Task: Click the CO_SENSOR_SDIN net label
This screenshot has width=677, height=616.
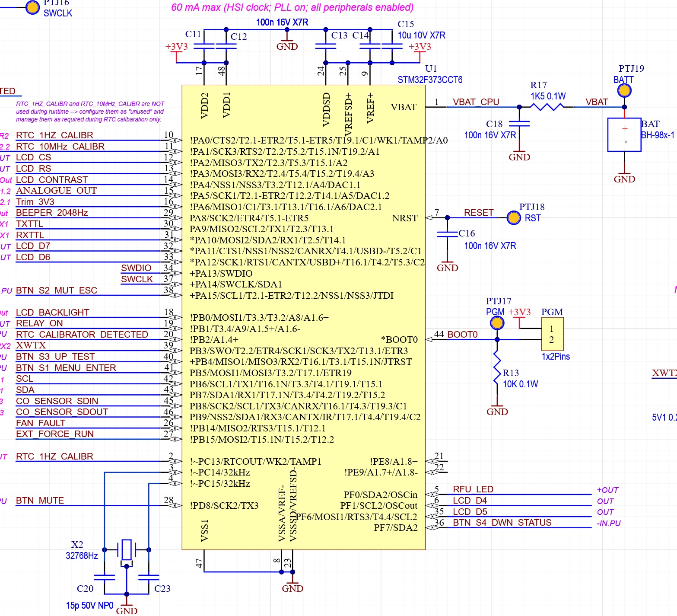Action: 57,401
